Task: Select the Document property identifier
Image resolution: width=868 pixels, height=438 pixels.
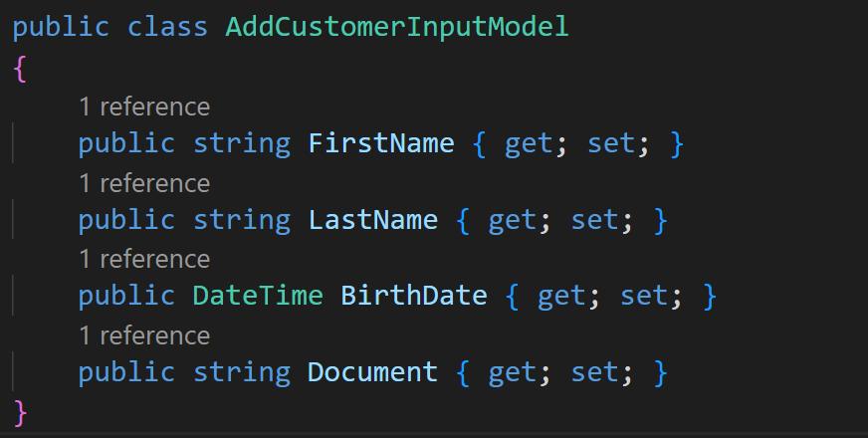Action: [372, 371]
